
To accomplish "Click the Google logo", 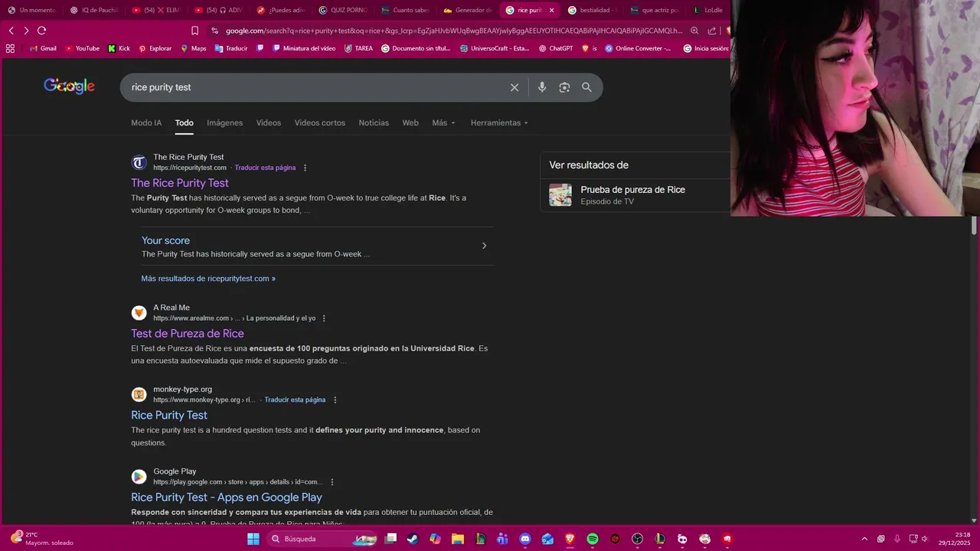I will pos(69,86).
